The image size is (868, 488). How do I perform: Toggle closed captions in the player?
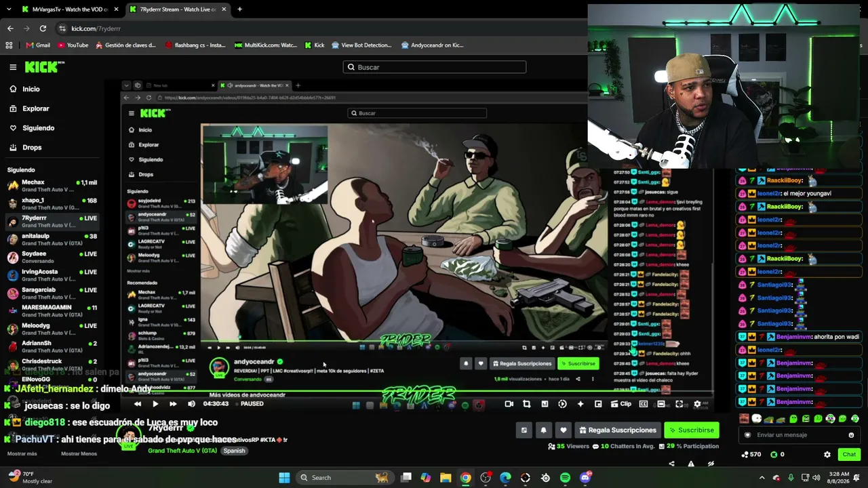[643, 404]
